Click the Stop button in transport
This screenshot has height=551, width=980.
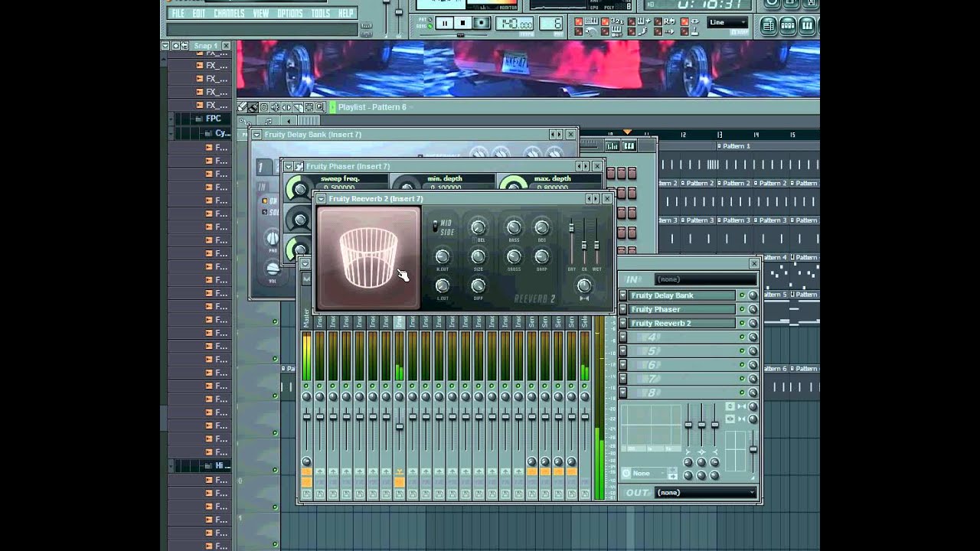tap(462, 23)
